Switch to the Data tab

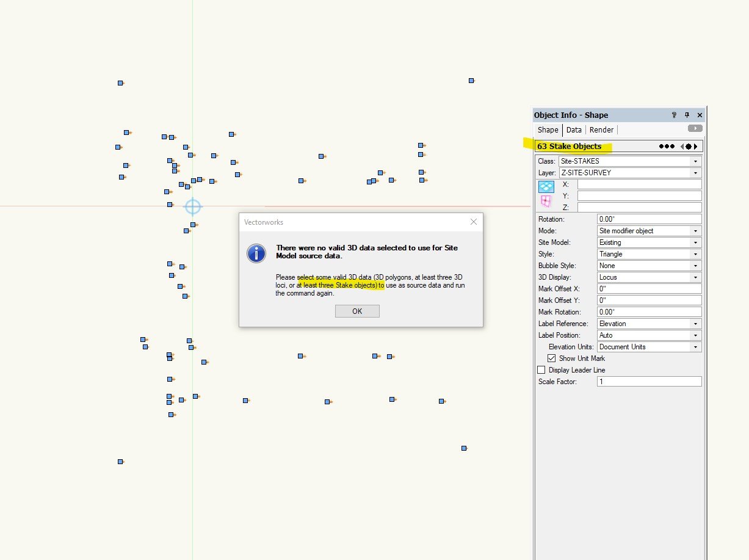point(574,129)
